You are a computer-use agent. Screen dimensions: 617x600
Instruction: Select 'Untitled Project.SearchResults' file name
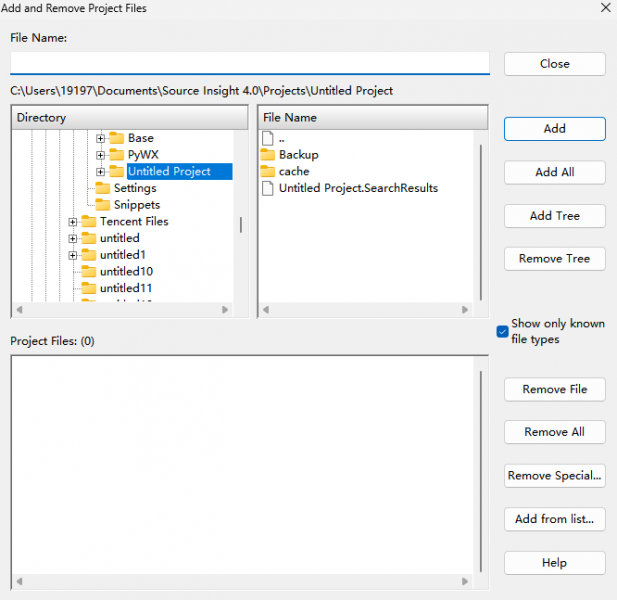(x=358, y=188)
